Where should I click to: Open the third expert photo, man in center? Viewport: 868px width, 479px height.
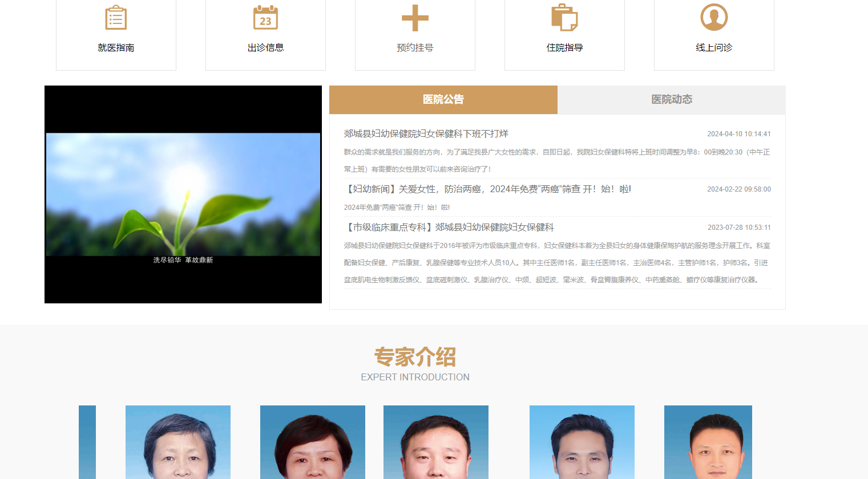pos(436,442)
